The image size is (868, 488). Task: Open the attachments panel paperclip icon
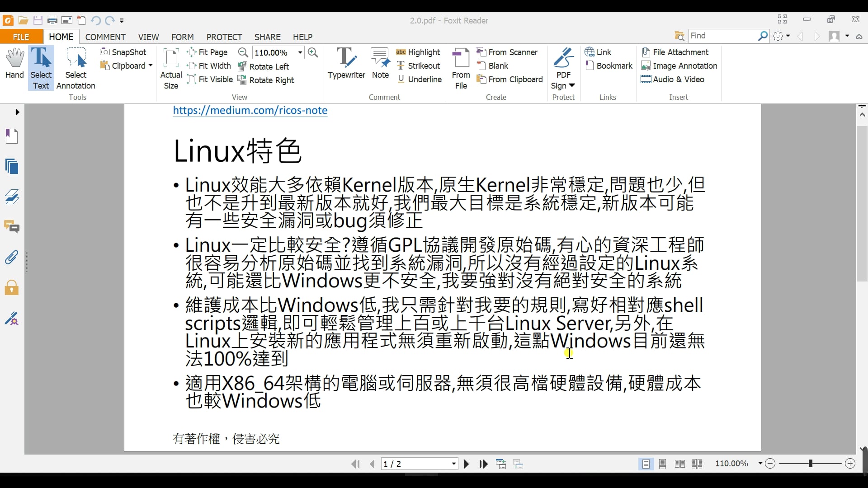coord(12,258)
